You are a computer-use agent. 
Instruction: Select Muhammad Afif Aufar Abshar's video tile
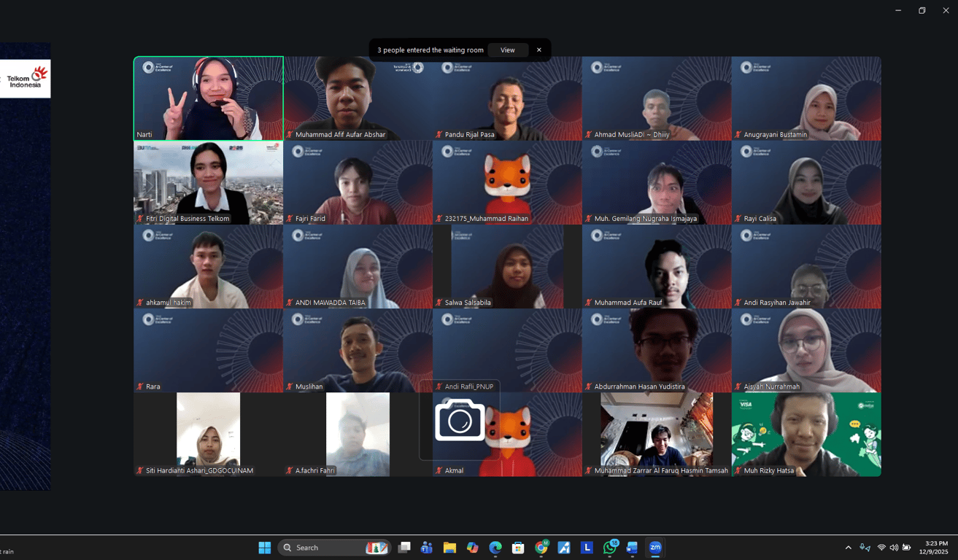358,98
